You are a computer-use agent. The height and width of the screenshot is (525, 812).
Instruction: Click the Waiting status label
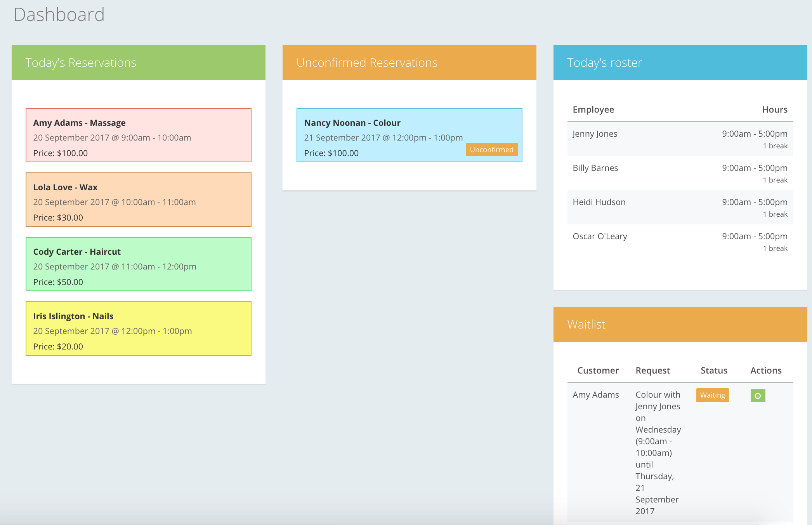(x=712, y=395)
